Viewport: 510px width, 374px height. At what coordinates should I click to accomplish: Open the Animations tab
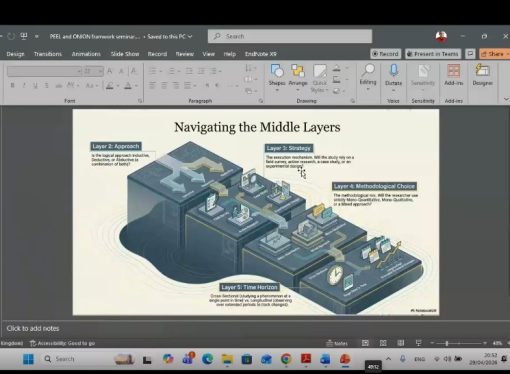[x=86, y=54]
